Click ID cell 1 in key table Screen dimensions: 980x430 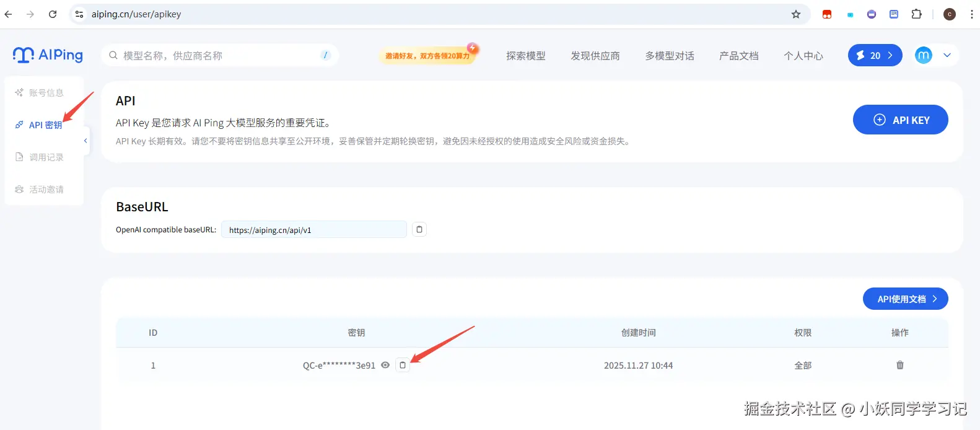(153, 366)
